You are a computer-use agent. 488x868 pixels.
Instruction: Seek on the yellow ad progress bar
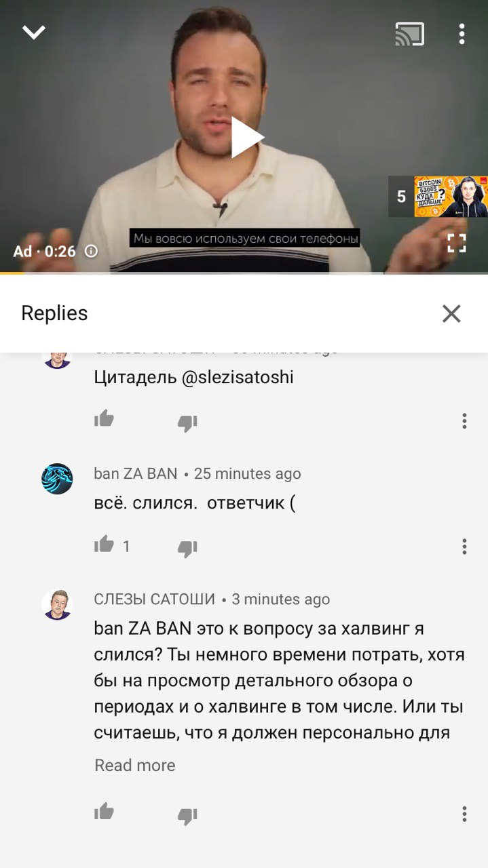(x=244, y=273)
